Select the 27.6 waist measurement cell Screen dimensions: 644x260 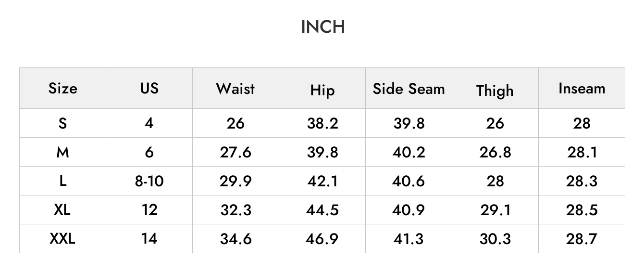pyautogui.click(x=235, y=152)
